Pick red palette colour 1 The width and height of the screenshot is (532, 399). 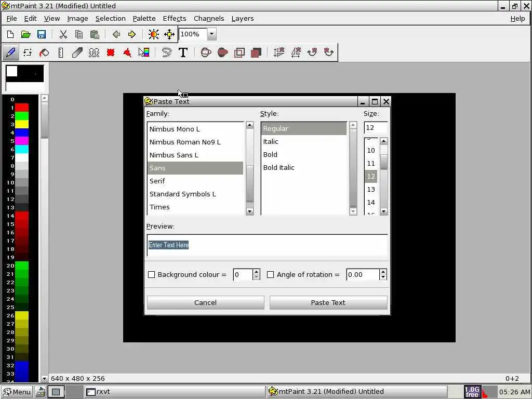point(22,108)
